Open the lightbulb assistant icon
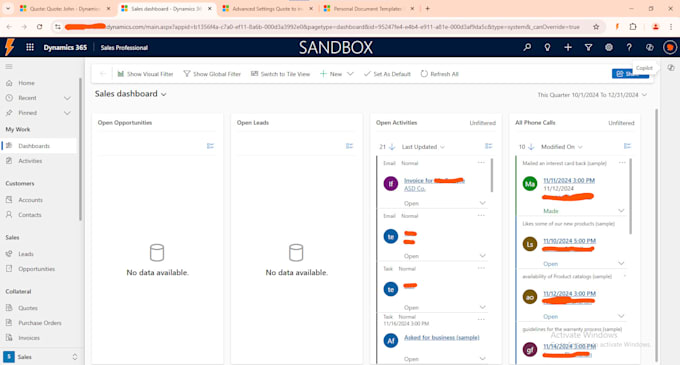 [547, 47]
